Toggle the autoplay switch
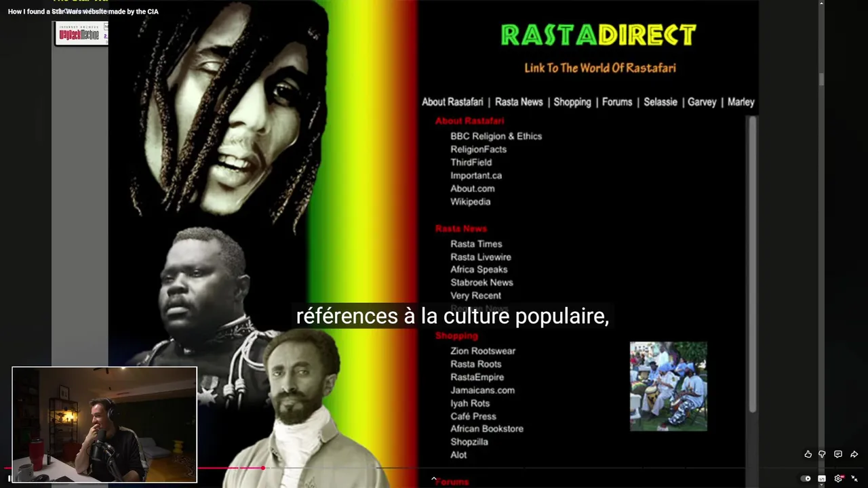 [x=806, y=479]
